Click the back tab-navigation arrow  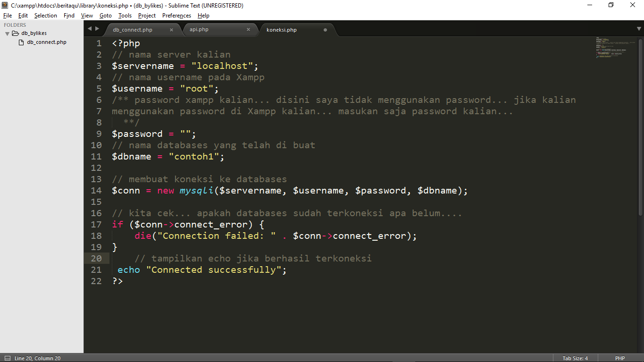(90, 28)
